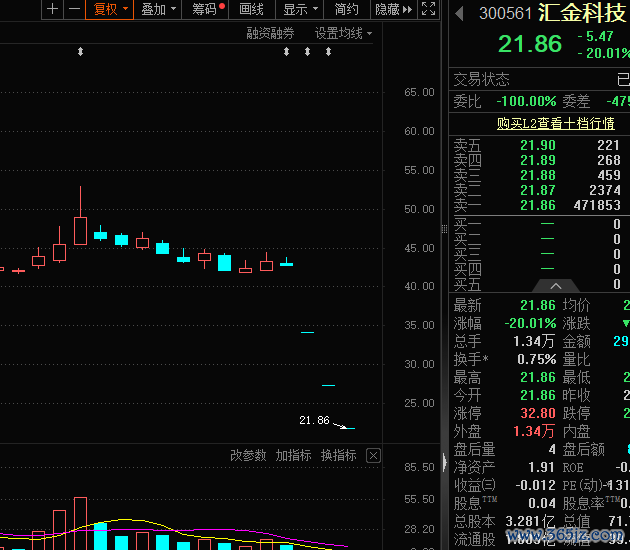Viewport: 630px width, 550px height.
Task: Click 外盘 value 1.34万
Action: [534, 431]
